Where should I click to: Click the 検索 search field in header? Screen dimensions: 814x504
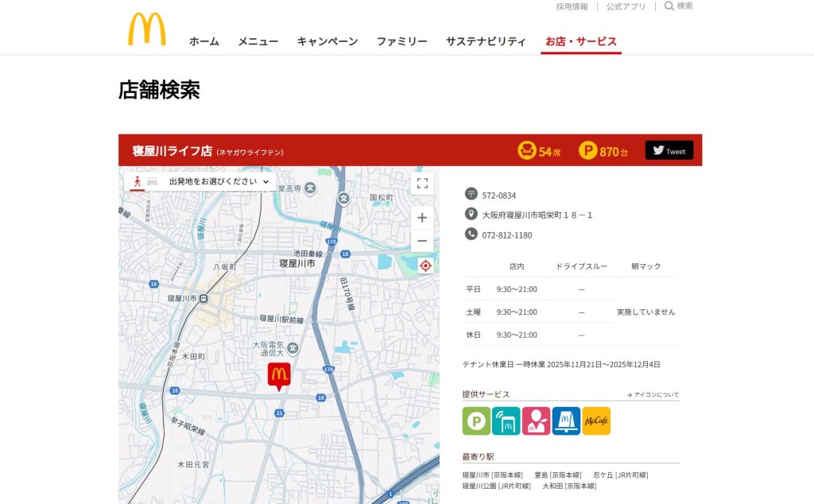pyautogui.click(x=679, y=6)
